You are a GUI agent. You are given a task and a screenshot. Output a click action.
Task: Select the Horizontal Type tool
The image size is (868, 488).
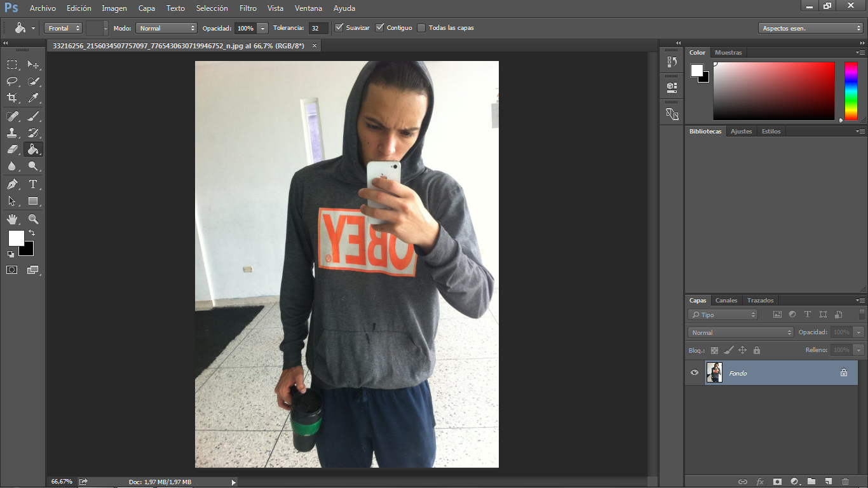tap(33, 184)
